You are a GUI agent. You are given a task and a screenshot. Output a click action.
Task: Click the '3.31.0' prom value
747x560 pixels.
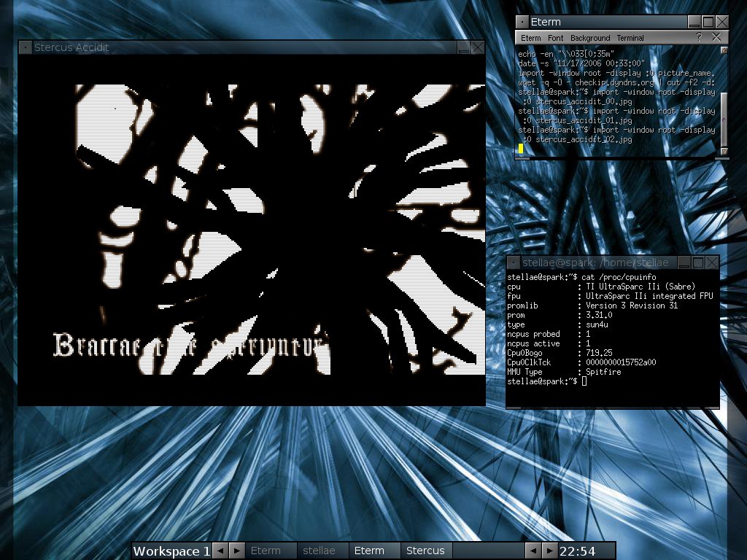[x=599, y=315]
